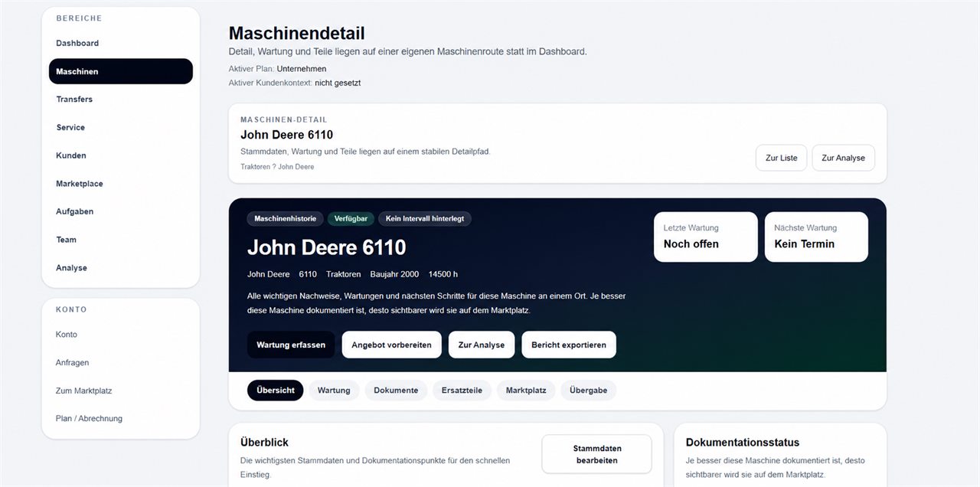
Task: Click the 'Traktoren ? John Deere' breadcrumb text
Action: coord(277,166)
